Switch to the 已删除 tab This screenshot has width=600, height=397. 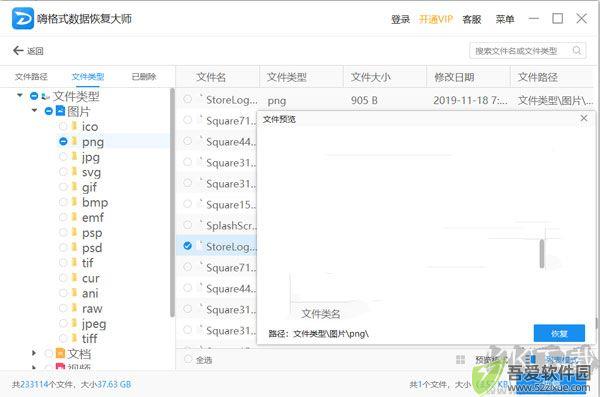(x=144, y=77)
